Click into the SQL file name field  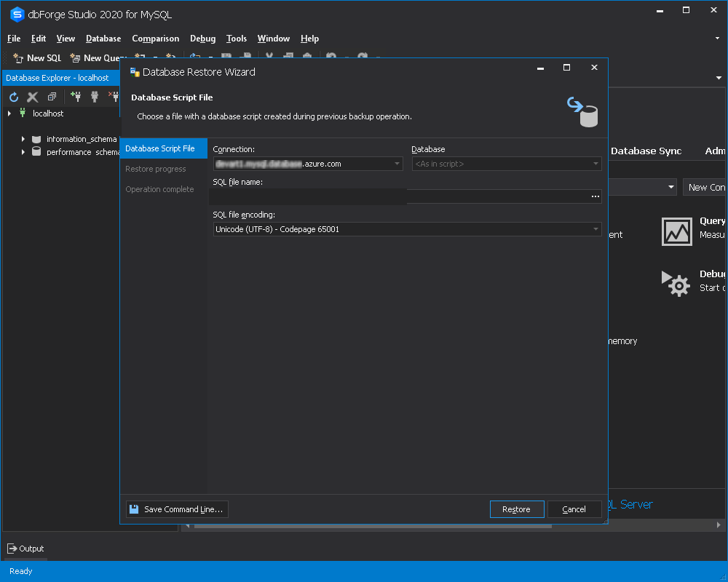[401, 196]
